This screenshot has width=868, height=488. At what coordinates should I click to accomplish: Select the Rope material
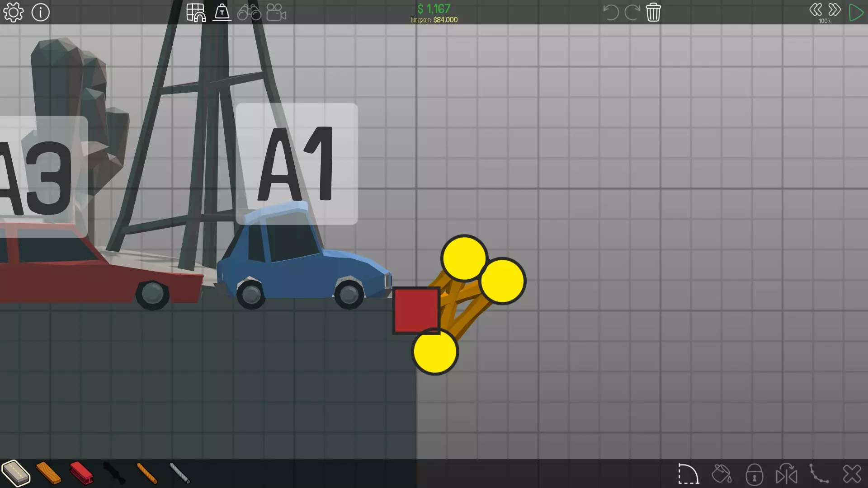147,473
